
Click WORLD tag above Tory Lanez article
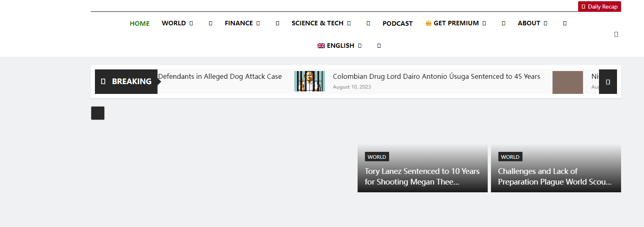376,157
